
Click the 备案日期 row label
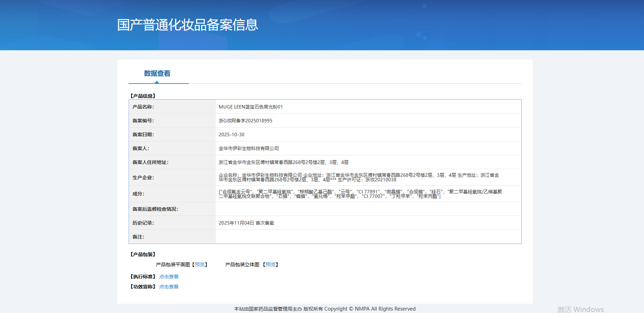143,134
